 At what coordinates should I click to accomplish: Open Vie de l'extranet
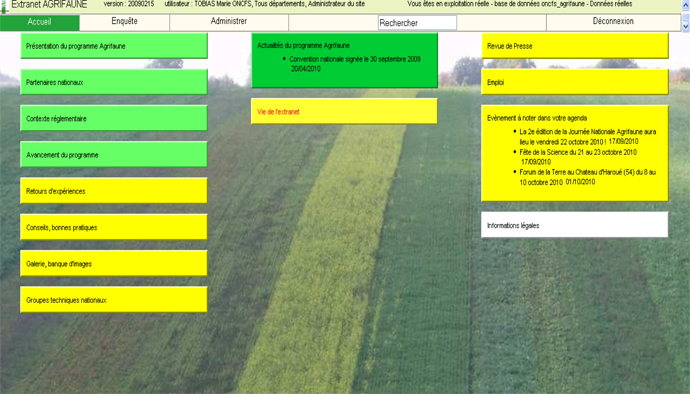coord(345,111)
